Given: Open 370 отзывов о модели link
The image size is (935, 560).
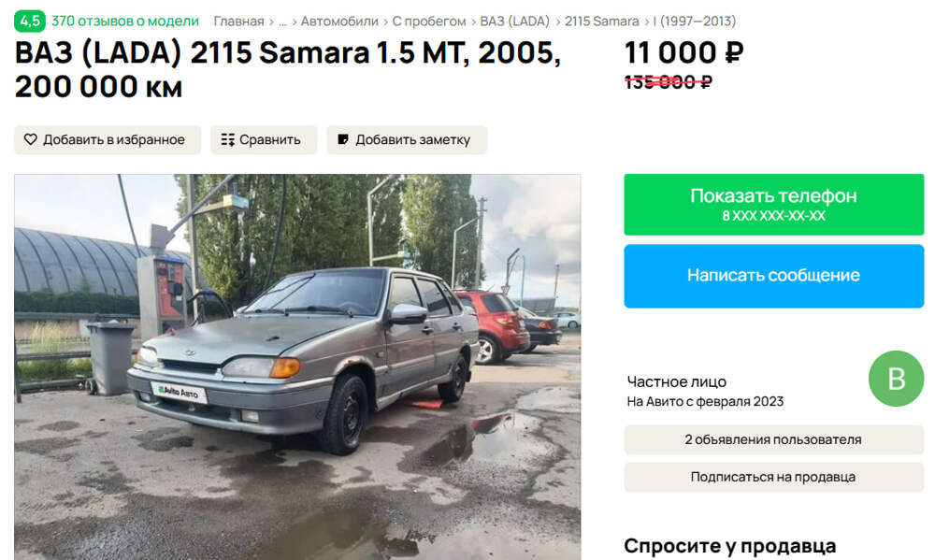Looking at the screenshot, I should [125, 21].
